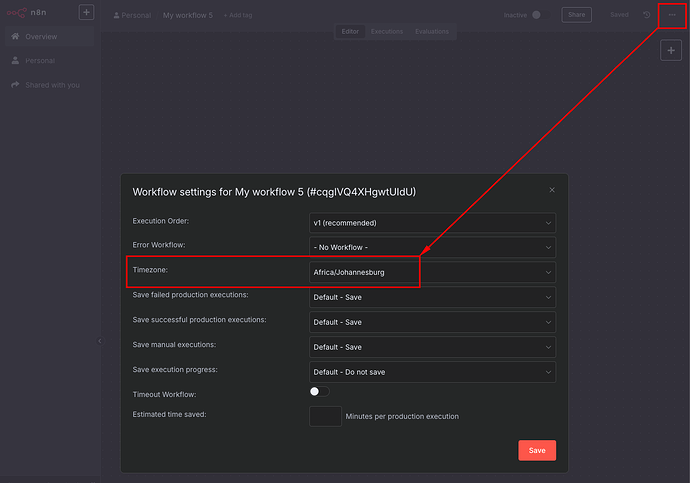Click the Saved status text
The height and width of the screenshot is (483, 690).
click(x=619, y=15)
